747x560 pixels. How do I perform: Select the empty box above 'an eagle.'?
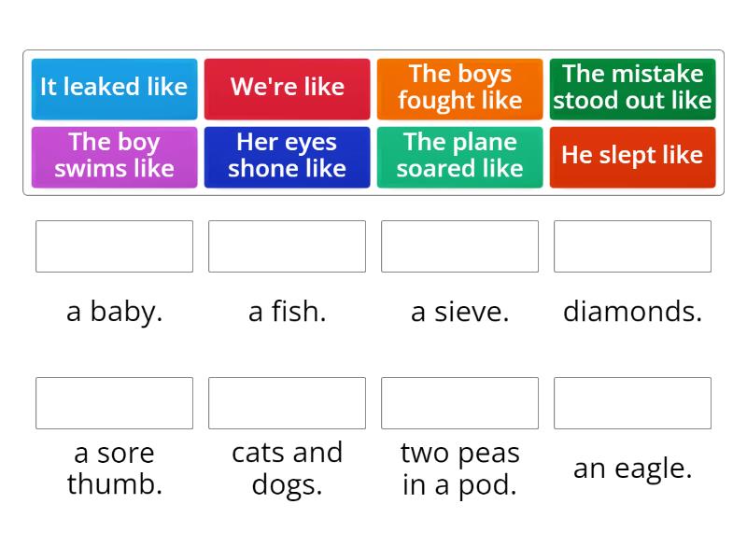(x=632, y=403)
